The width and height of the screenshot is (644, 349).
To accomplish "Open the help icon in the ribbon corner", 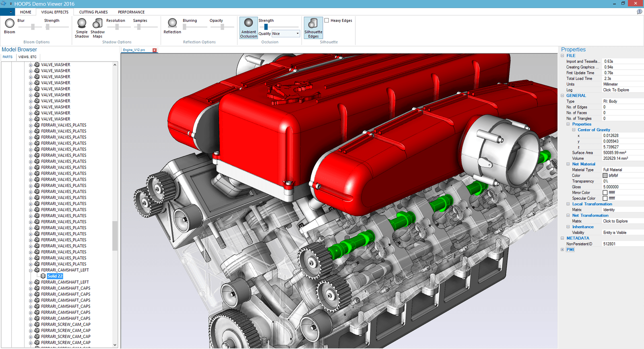I will point(639,12).
